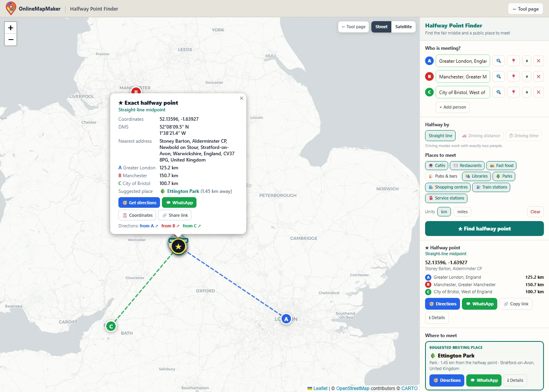Click Add person button
This screenshot has height=392, width=549.
[x=453, y=107]
